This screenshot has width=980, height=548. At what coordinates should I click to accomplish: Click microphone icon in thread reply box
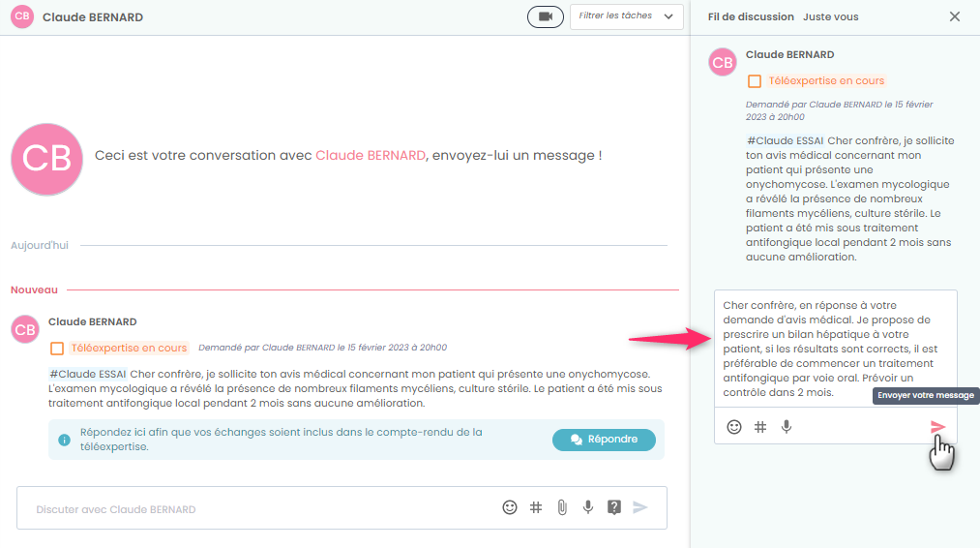pyautogui.click(x=787, y=427)
